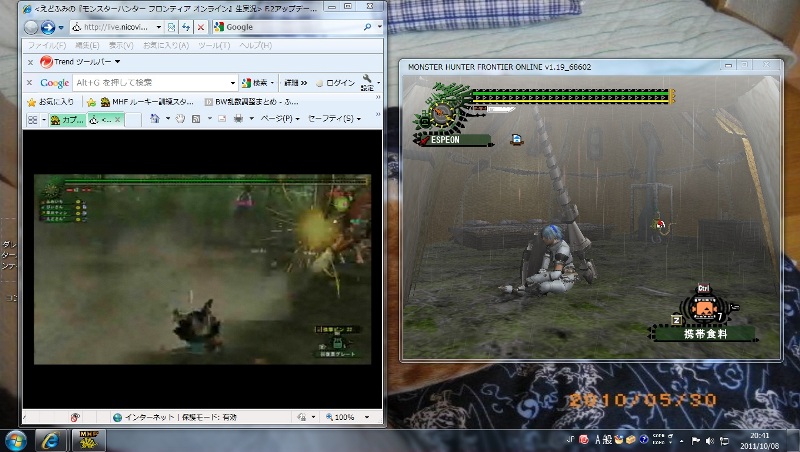Click the インターネット protected mode zone indicator
This screenshot has height=452, width=800.
coord(175,417)
